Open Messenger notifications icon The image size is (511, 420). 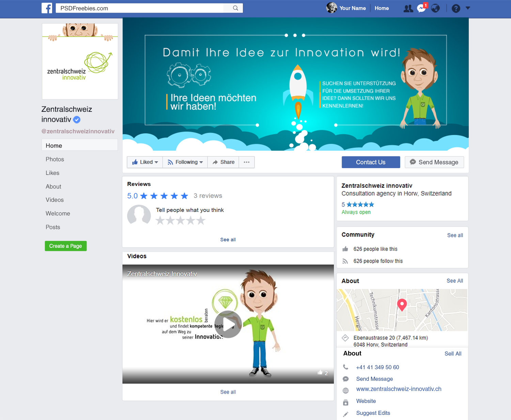point(421,9)
